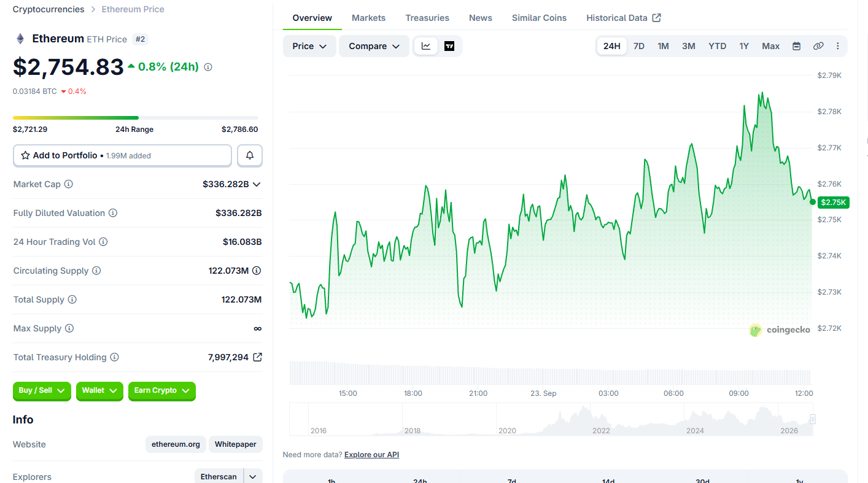Click the external link icon on Historical Data
The height and width of the screenshot is (483, 868).
click(x=656, y=17)
